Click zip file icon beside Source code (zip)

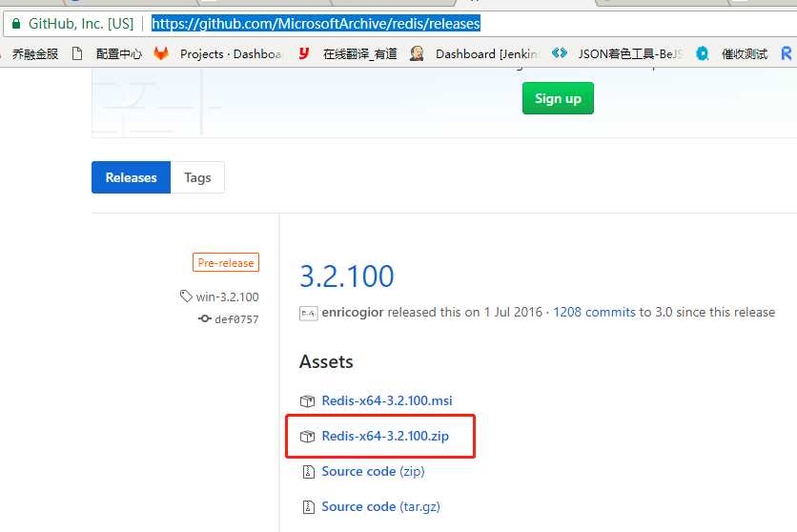308,472
